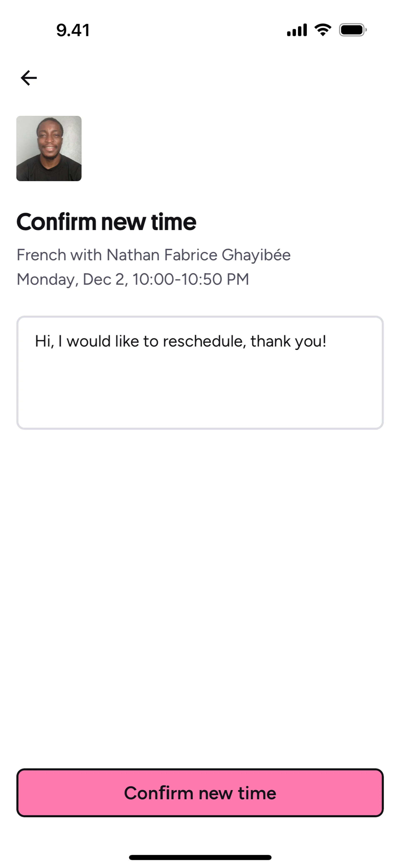400x868 pixels.
Task: Tap the back arrow icon
Action: coord(29,78)
